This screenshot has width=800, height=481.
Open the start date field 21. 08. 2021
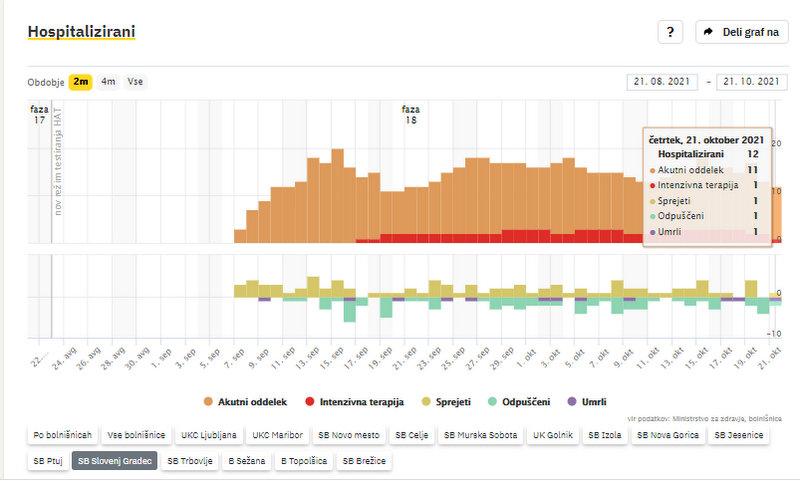pos(664,82)
